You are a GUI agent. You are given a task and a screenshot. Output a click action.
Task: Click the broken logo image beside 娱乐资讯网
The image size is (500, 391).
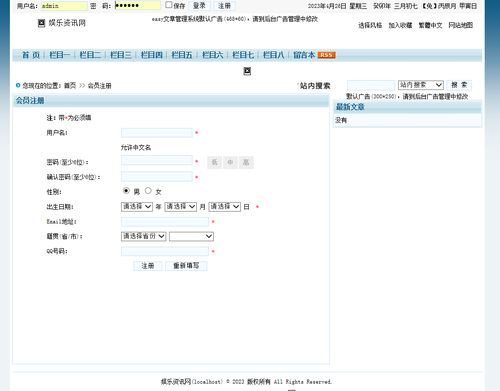41,23
